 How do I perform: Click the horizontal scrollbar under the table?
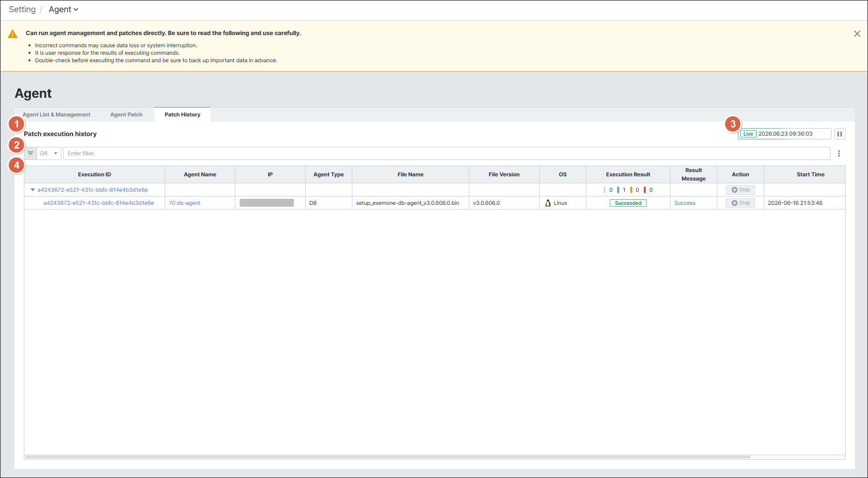[388, 457]
